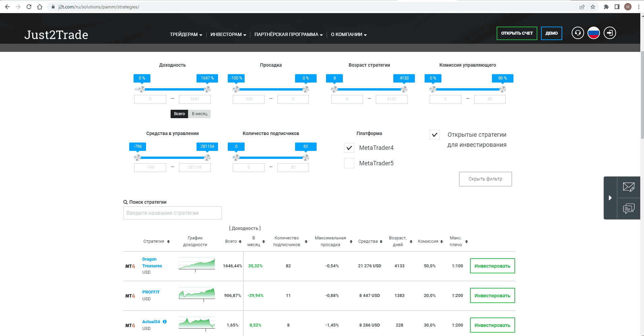Open the chat bubble side widget
This screenshot has width=644, height=336.
pyautogui.click(x=629, y=208)
